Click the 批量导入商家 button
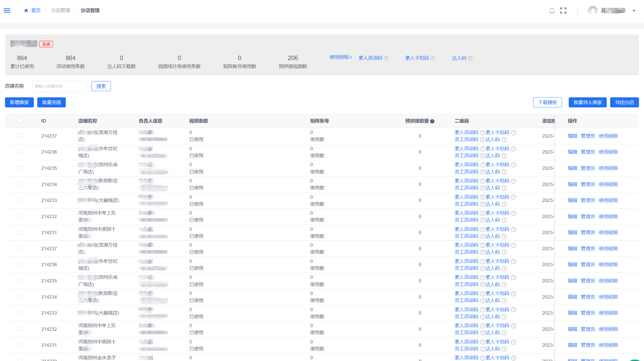Viewport: 644px width, 361px height. [587, 102]
